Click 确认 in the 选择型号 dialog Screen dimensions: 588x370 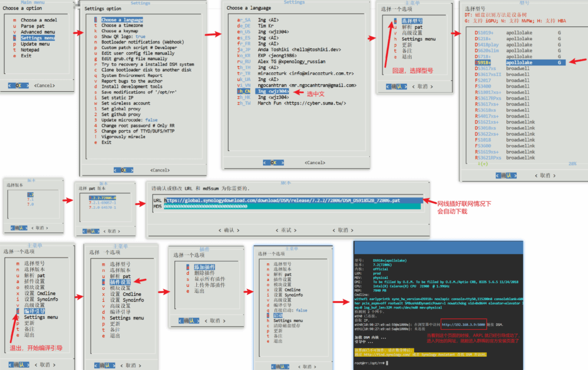506,176
